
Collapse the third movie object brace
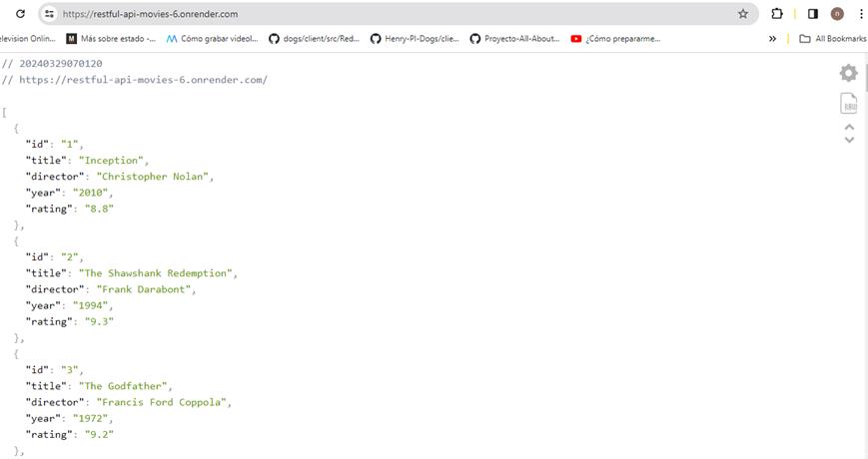16,354
